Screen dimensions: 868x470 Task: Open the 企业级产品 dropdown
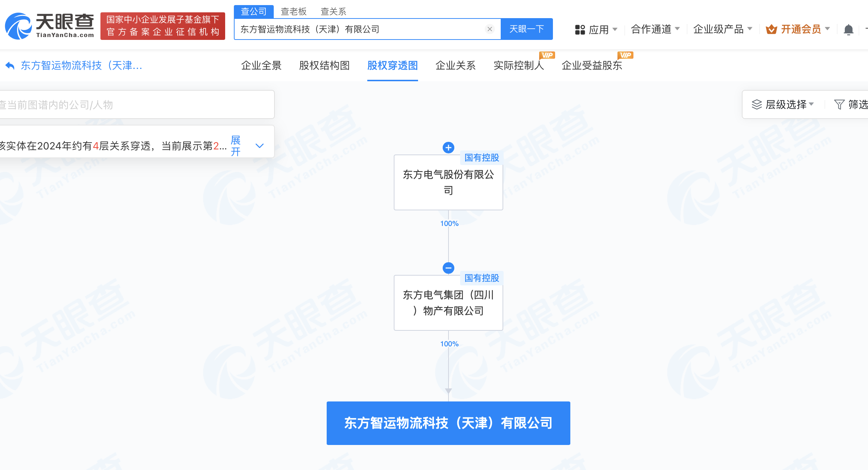pos(723,29)
